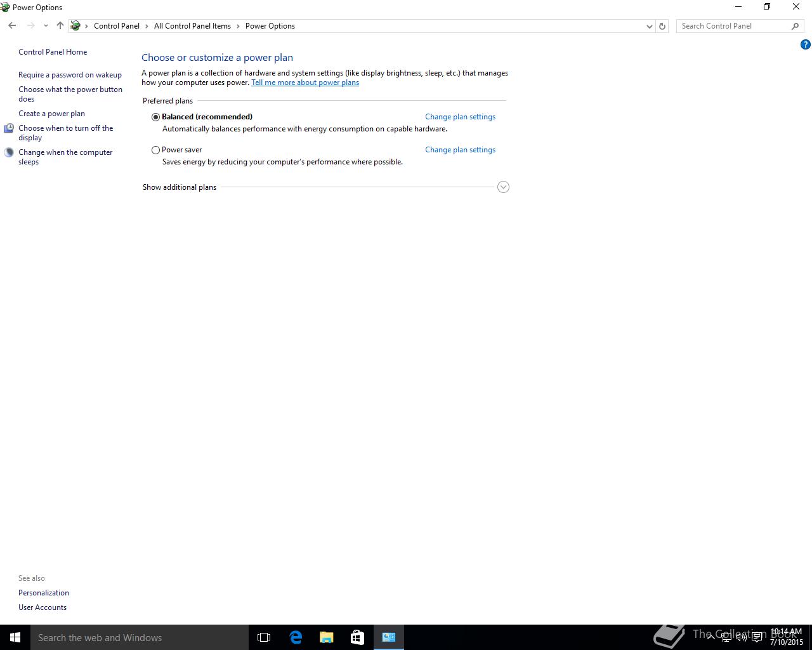Refresh the Power Options page
Image resolution: width=812 pixels, height=650 pixels.
[x=662, y=26]
